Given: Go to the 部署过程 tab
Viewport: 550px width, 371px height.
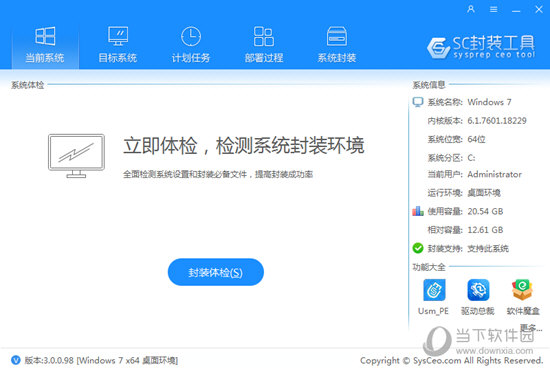Looking at the screenshot, I should tap(264, 45).
